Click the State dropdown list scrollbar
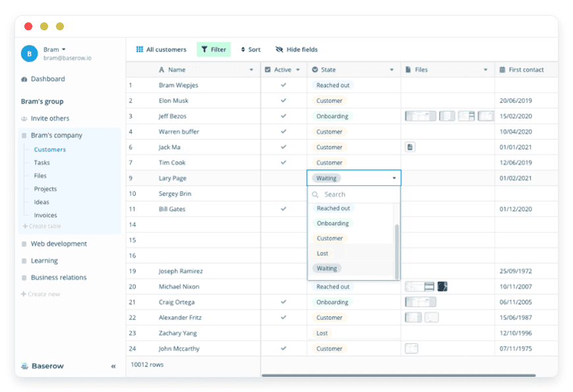 tap(397, 251)
